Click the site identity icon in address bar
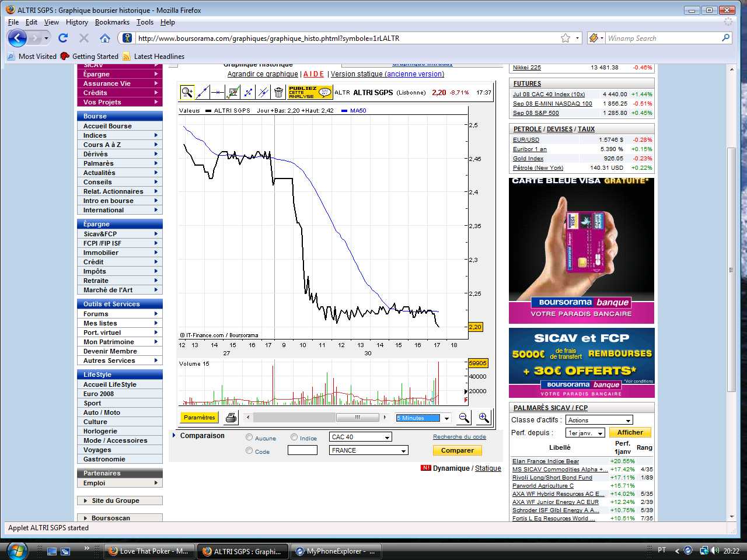 click(x=127, y=38)
